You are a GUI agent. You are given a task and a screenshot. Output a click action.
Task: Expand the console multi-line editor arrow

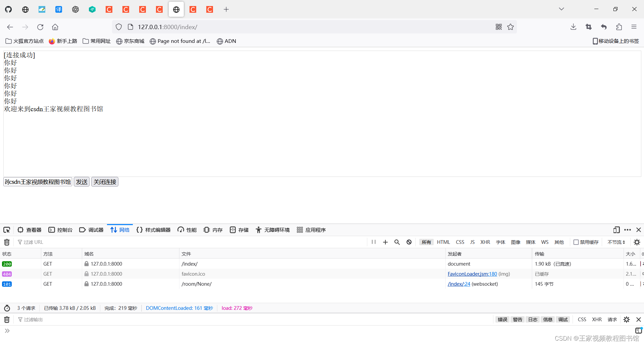click(x=7, y=331)
